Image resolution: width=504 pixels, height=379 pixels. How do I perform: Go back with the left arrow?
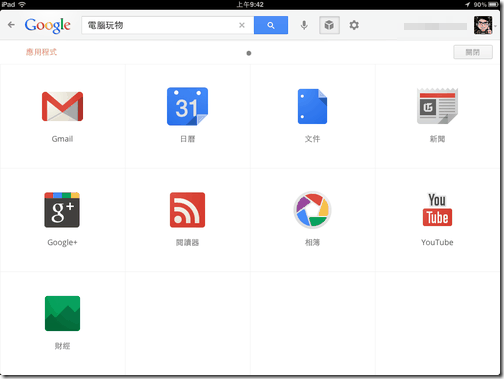(11, 25)
